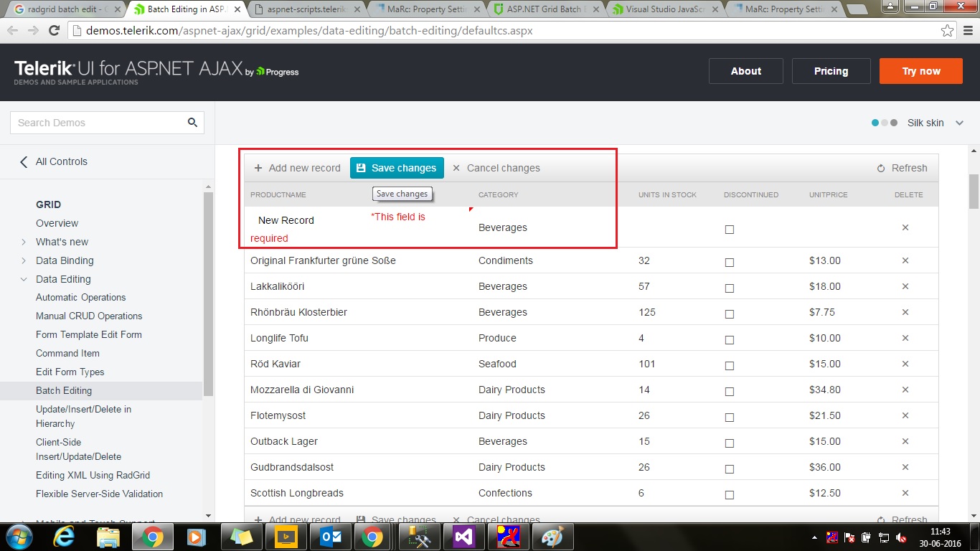980x551 pixels.
Task: Delete the Rhönbräu Klosterbier row
Action: point(905,312)
